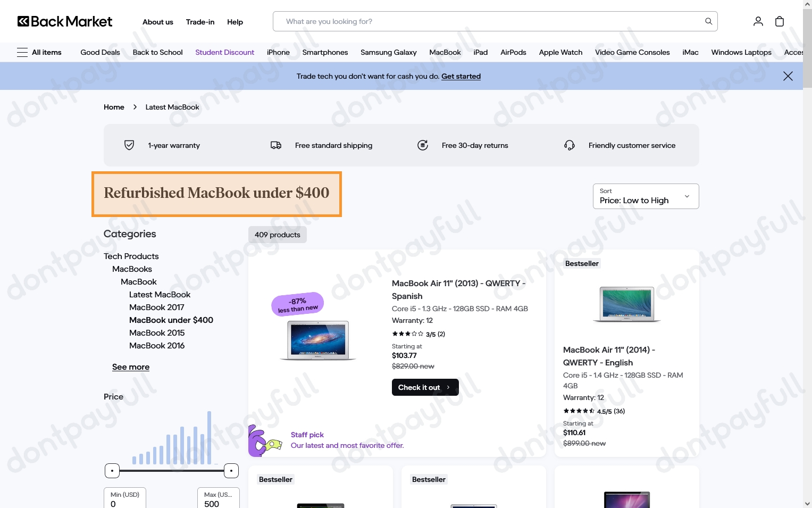Click the minimum price slider handle
Image resolution: width=812 pixels, height=508 pixels.
point(112,471)
